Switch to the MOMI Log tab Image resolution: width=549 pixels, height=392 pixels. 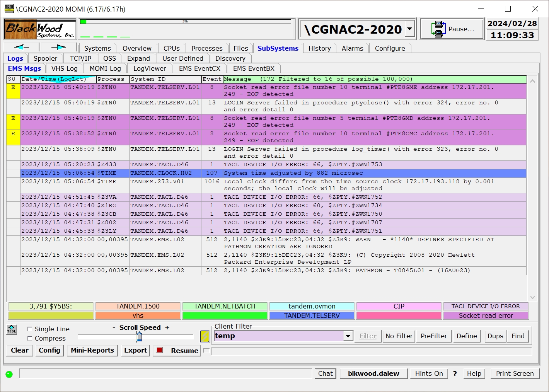pos(105,68)
